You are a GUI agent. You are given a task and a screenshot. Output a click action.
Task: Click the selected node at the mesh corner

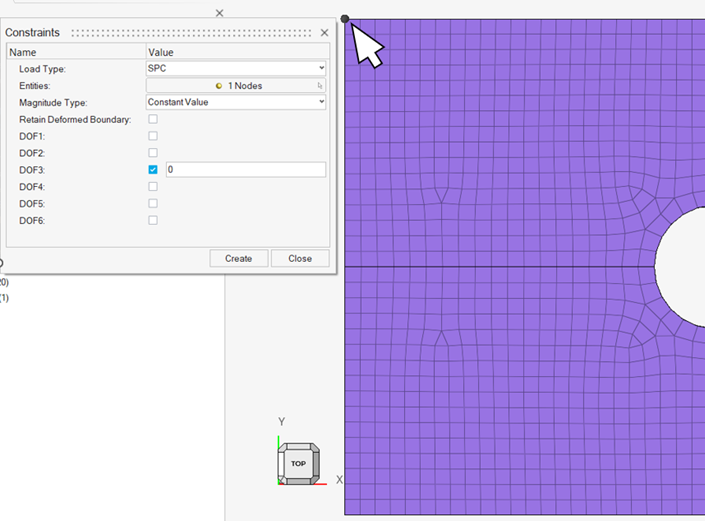(x=345, y=19)
